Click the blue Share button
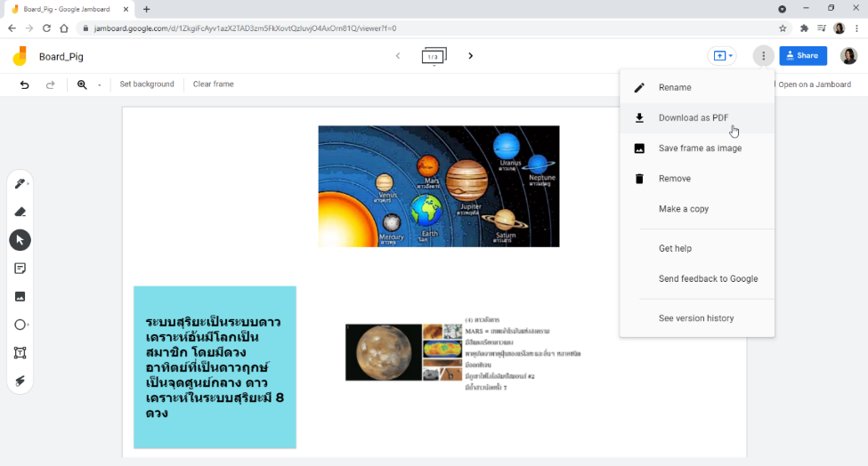The width and height of the screenshot is (868, 466). point(803,56)
